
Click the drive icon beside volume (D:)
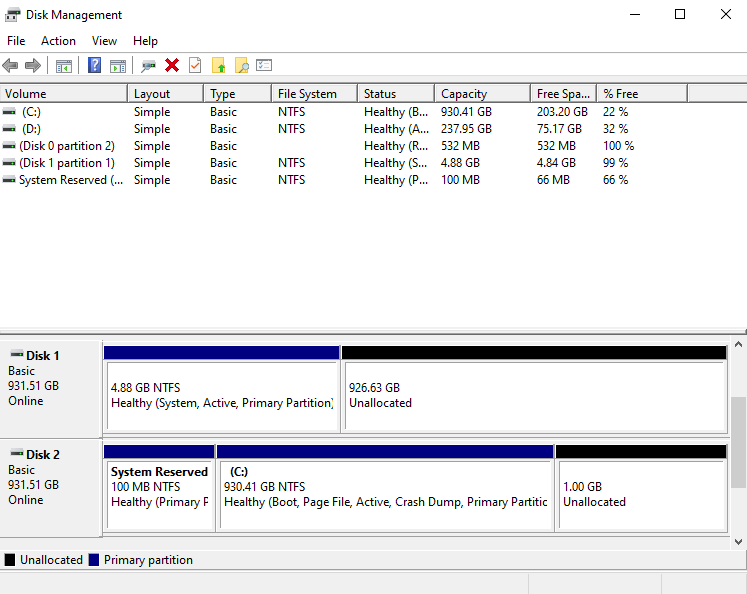pyautogui.click(x=9, y=129)
